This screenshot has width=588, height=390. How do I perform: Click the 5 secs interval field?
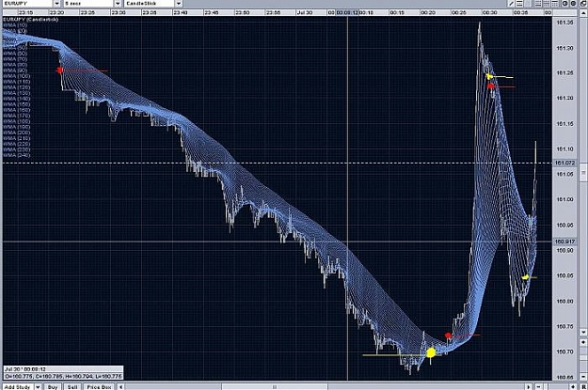tap(88, 4)
